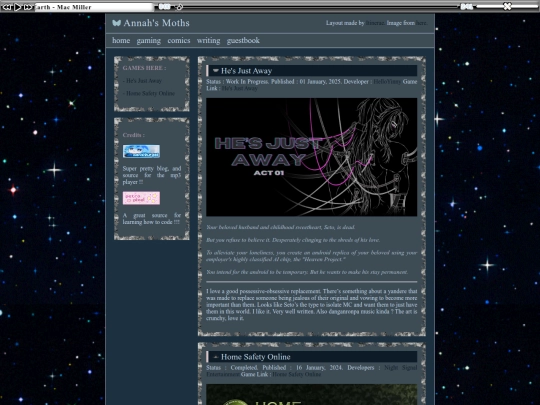The width and height of the screenshot is (540, 405).
Task: Skip to the previous track
Action: click(x=7, y=7)
